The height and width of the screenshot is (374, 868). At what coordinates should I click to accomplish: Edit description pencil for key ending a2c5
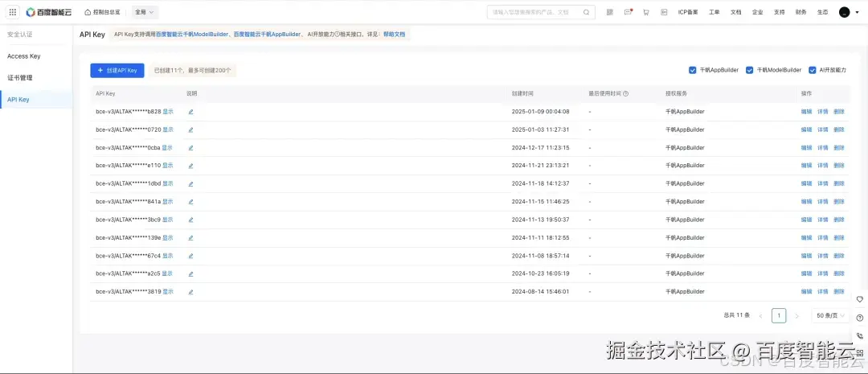pos(191,273)
